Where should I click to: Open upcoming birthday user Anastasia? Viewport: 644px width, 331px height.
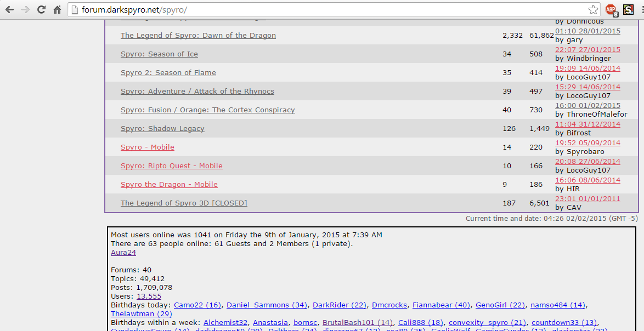pyautogui.click(x=270, y=323)
